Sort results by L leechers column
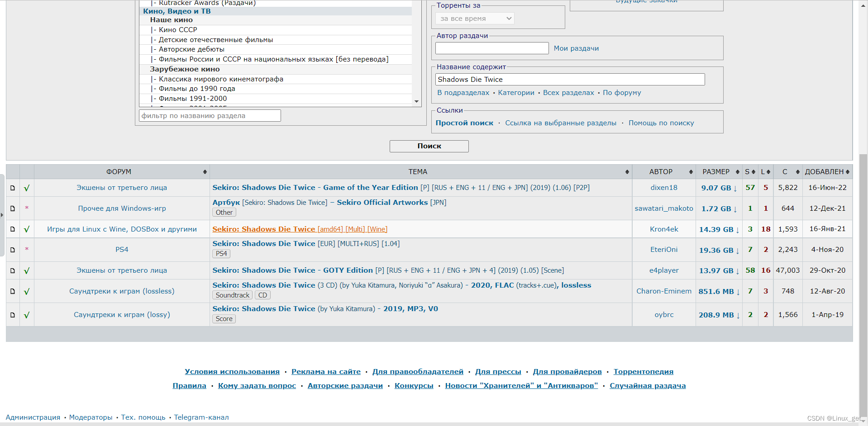This screenshot has width=868, height=426. tap(765, 172)
